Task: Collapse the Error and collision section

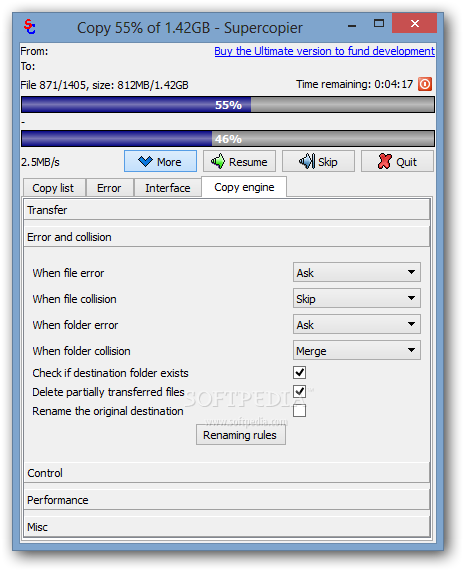Action: [227, 237]
